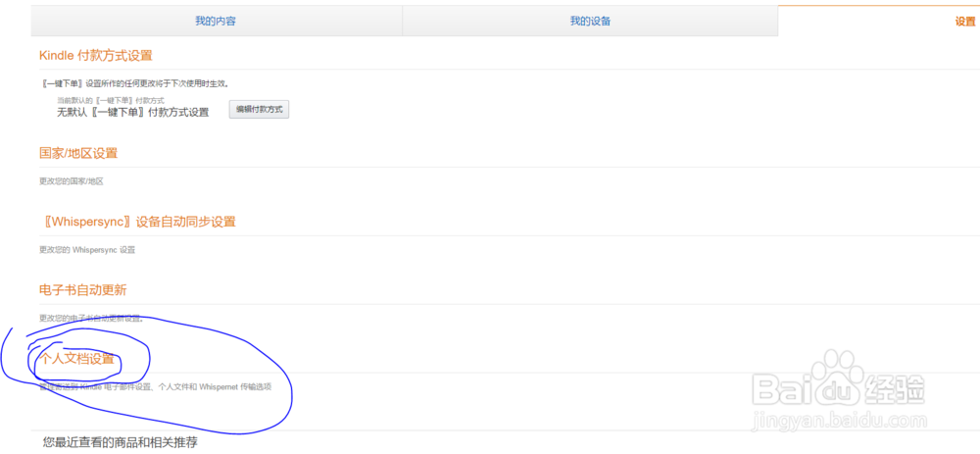Viewport: 980px width, 454px height.
Task: Open the Whispersync 设备自动同步设置 section
Action: 137,222
